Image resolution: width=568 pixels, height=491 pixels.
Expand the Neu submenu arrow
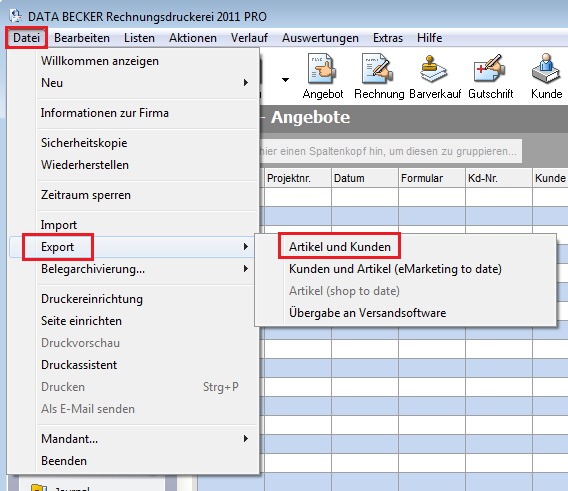[x=246, y=83]
